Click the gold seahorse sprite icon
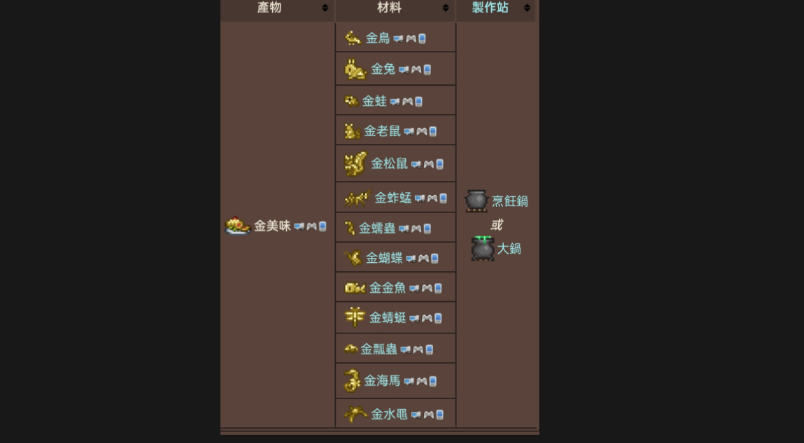This screenshot has height=443, width=804. click(352, 380)
